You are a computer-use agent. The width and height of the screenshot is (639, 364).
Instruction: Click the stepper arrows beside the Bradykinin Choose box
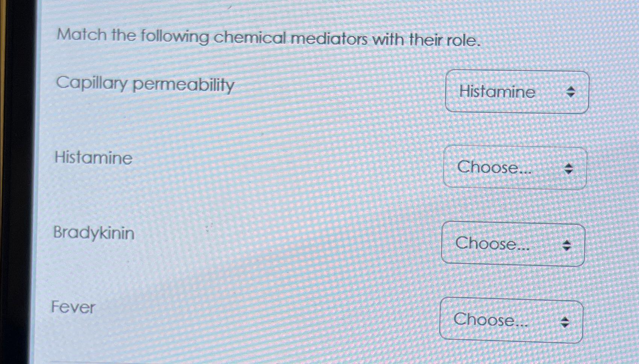(x=567, y=245)
